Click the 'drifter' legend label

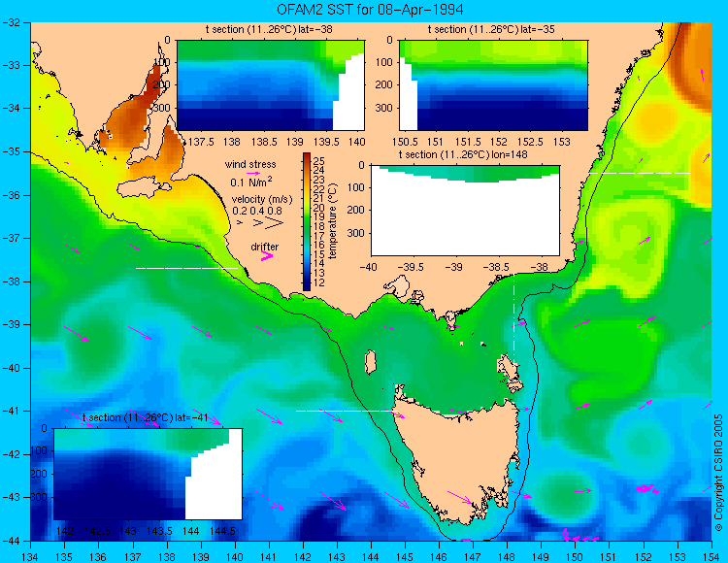click(x=265, y=247)
